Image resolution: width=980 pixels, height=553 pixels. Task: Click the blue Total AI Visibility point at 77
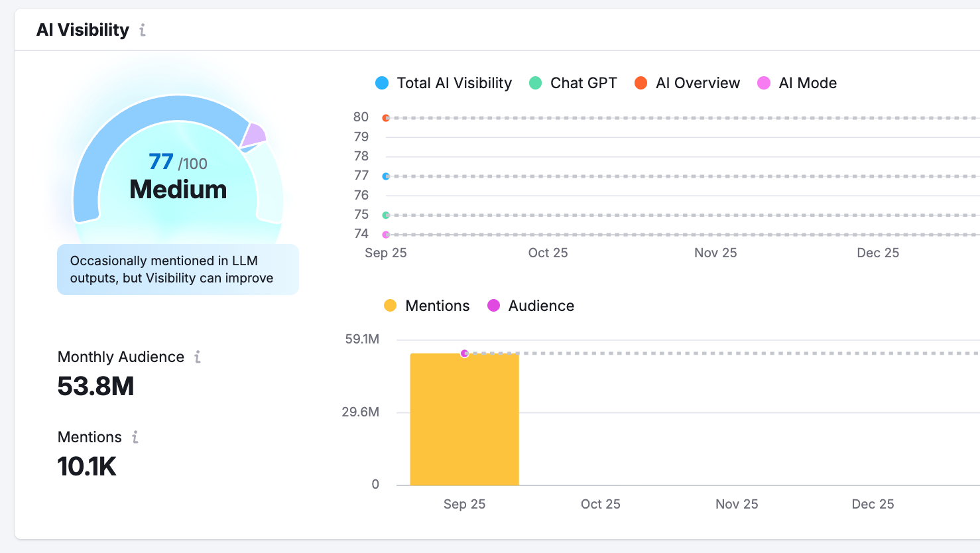pos(386,176)
